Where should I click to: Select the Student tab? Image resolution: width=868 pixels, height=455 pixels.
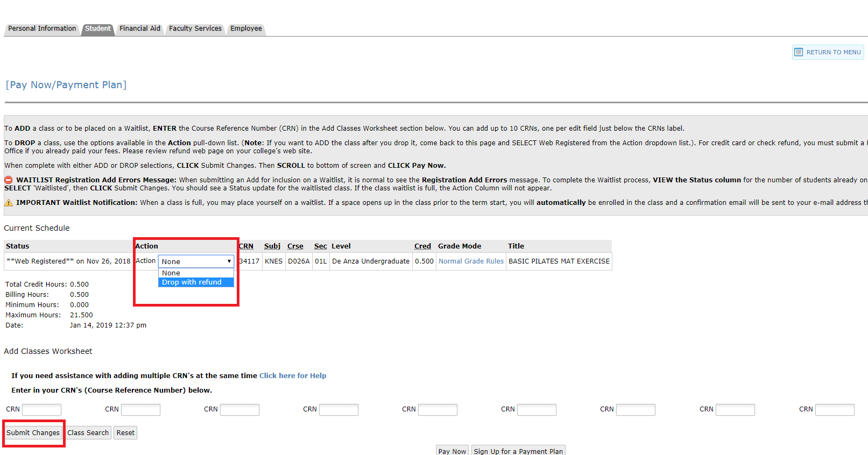pos(97,29)
